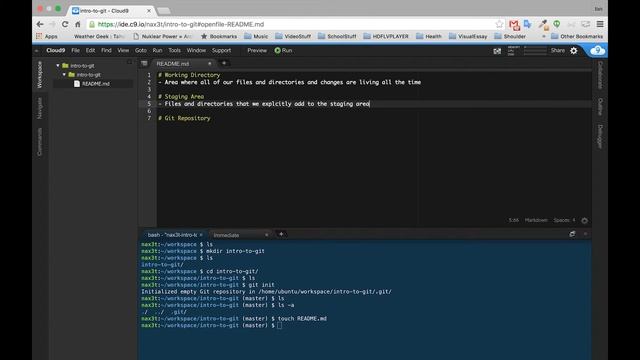This screenshot has height=360, width=640.
Task: Open the Tools menu
Action: coord(174,51)
